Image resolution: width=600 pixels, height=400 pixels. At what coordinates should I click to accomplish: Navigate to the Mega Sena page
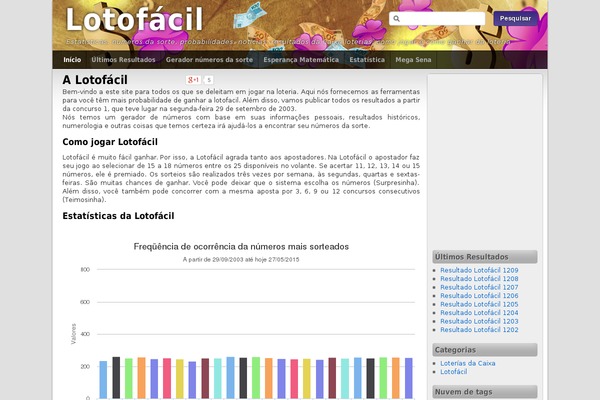pos(413,60)
